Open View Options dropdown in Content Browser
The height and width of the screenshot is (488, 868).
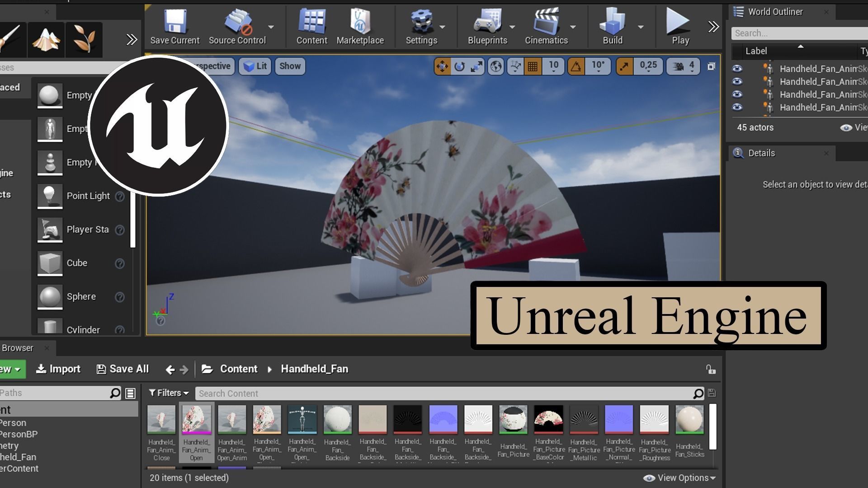pos(679,478)
